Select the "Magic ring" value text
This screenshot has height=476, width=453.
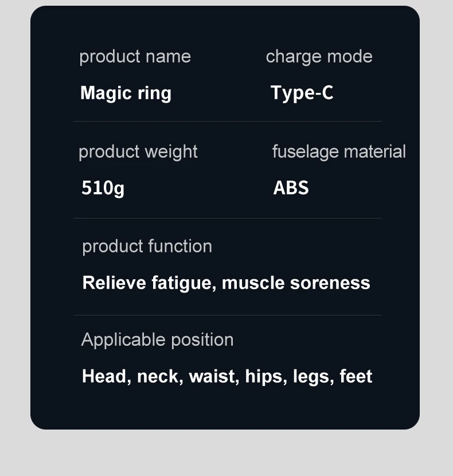[x=126, y=93]
